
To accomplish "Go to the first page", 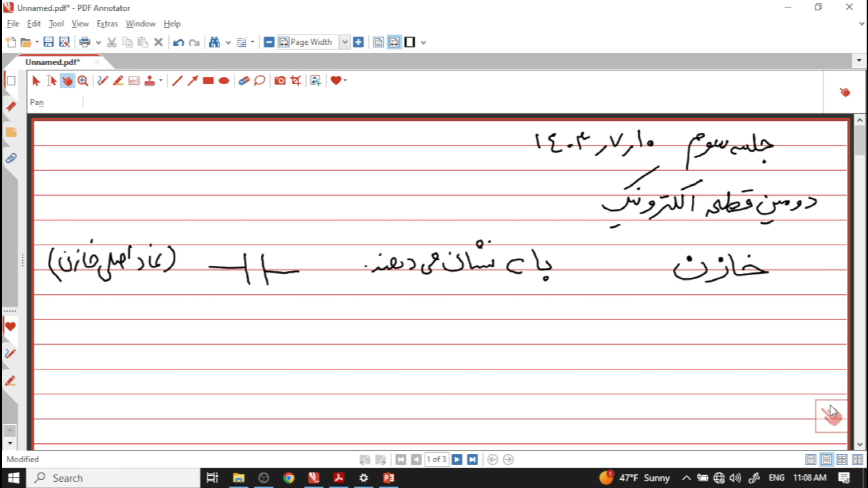I will [x=401, y=460].
